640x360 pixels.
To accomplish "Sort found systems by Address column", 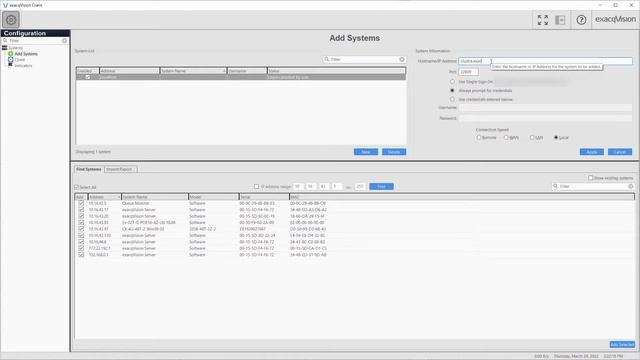I will [104, 197].
